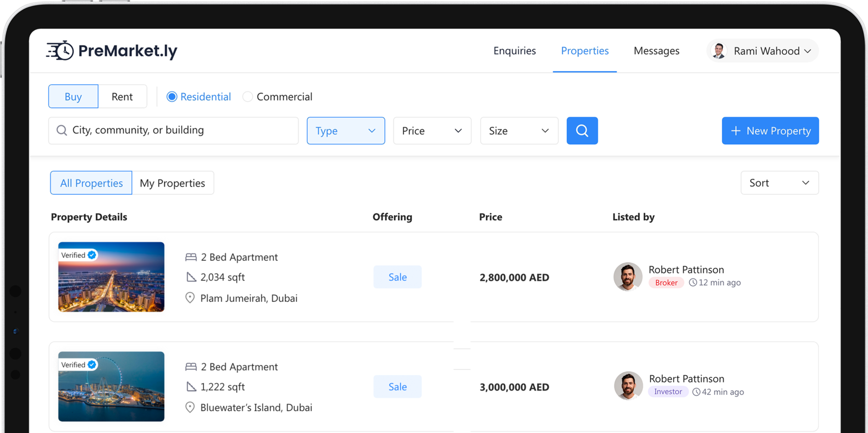The height and width of the screenshot is (433, 868).
Task: Click the verified badge on Bluewater's Island listing
Action: pyautogui.click(x=92, y=365)
